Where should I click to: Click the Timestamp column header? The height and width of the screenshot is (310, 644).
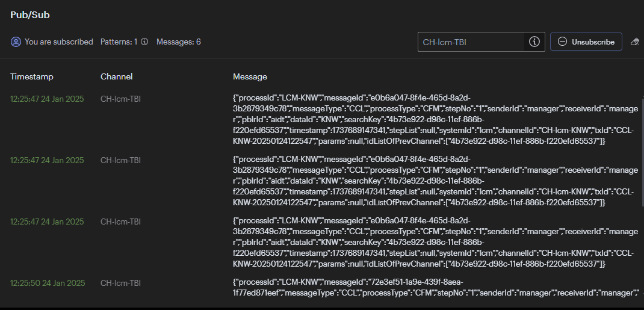[32, 77]
